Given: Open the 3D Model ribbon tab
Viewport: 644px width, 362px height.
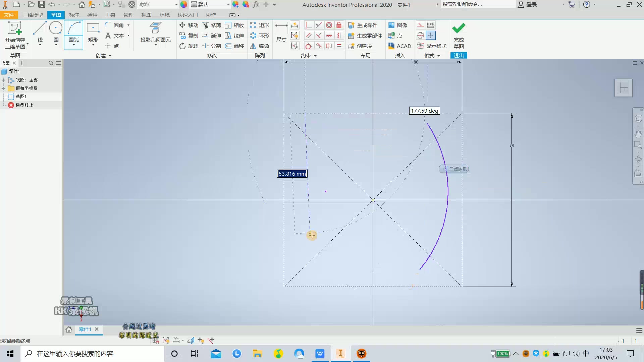Looking at the screenshot, I should pos(33,15).
